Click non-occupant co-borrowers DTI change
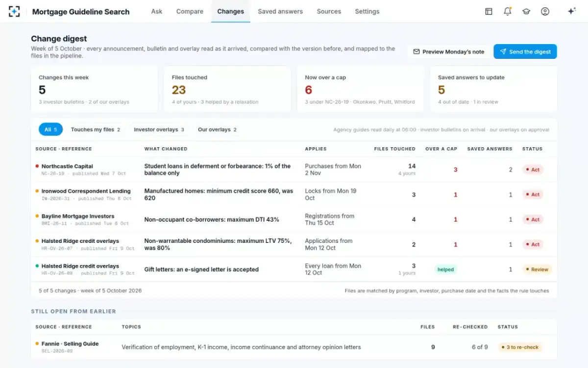This screenshot has height=368, width=588. [x=212, y=220]
